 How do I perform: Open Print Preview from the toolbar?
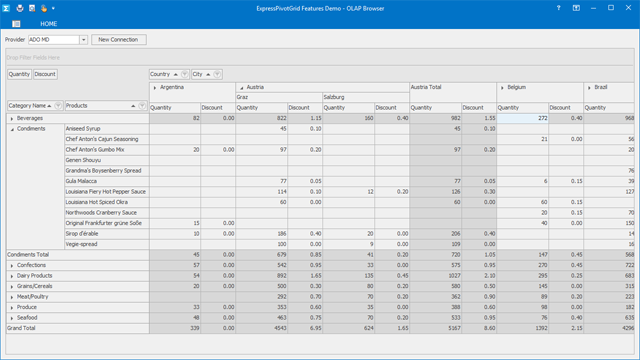coord(32,8)
